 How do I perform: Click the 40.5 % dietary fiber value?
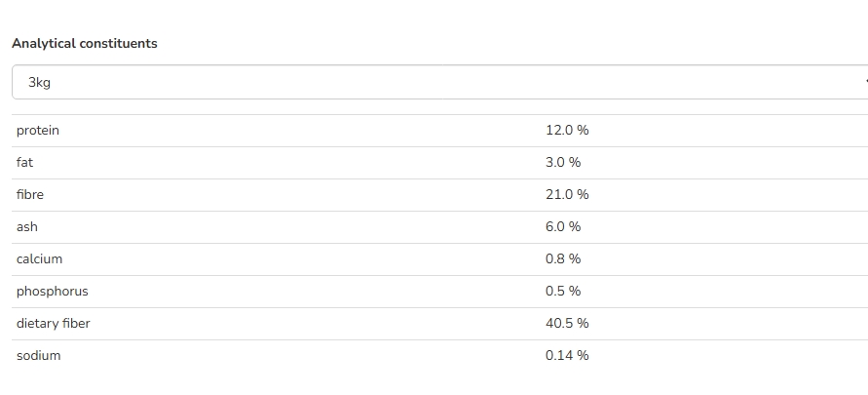coord(567,323)
